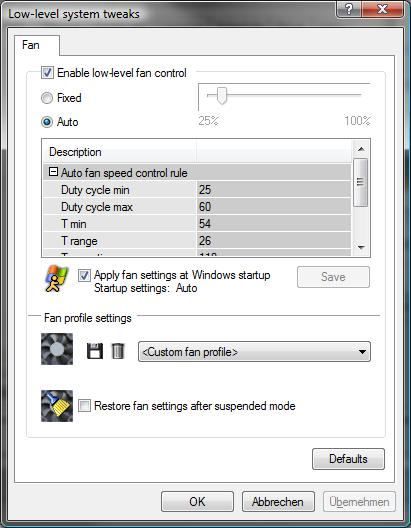Click the broom restore settings icon
The image size is (411, 528).
57,406
